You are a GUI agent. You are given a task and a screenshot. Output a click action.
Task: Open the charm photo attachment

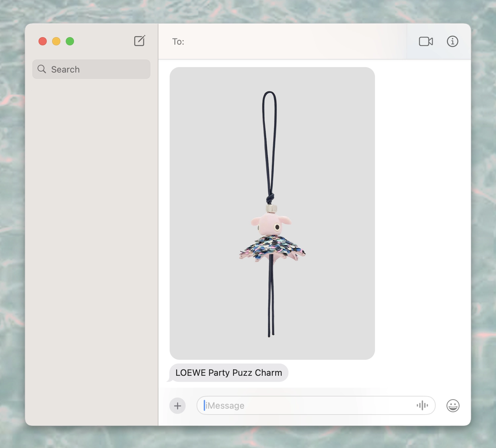point(272,213)
